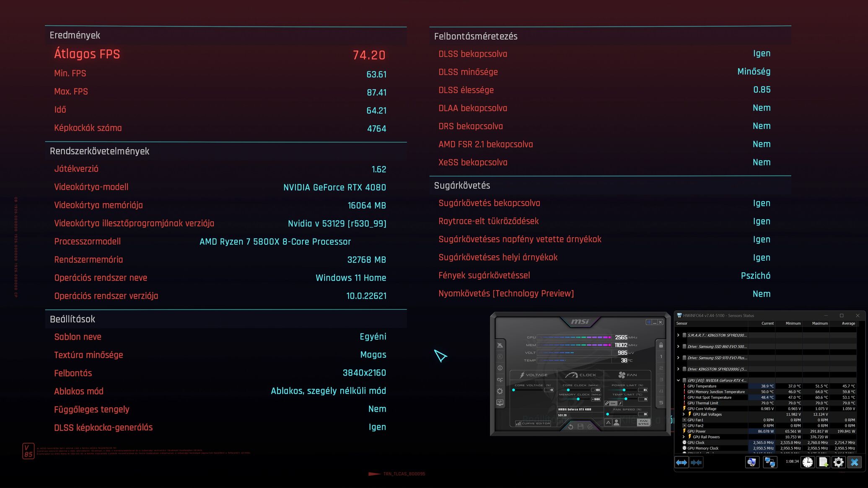Open MSI Afterburner settings gear icon

(500, 391)
